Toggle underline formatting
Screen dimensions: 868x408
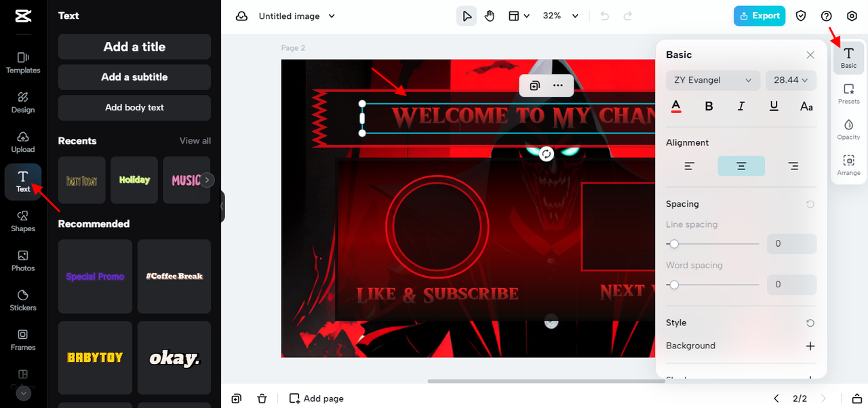coord(774,106)
